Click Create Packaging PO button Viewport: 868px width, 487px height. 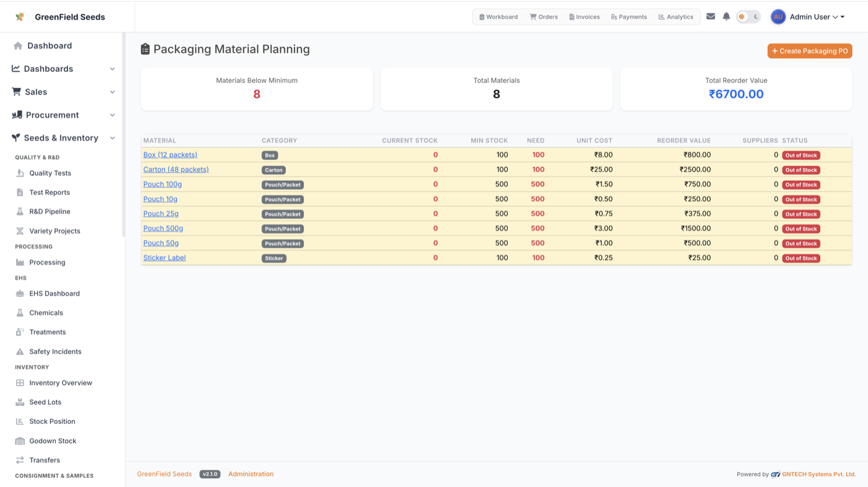tap(810, 51)
